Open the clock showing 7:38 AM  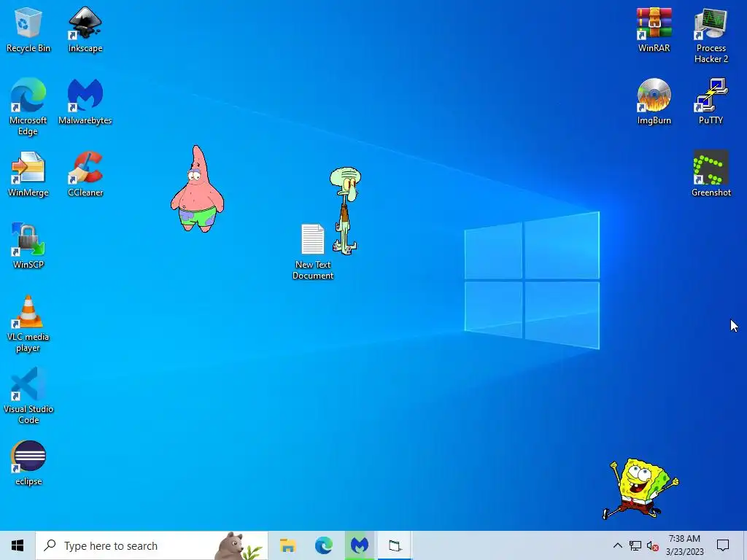pos(684,545)
